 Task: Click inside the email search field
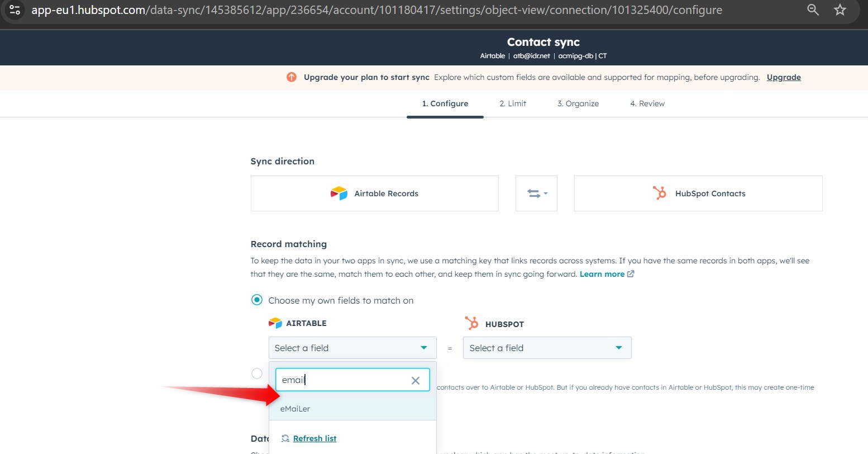click(352, 380)
